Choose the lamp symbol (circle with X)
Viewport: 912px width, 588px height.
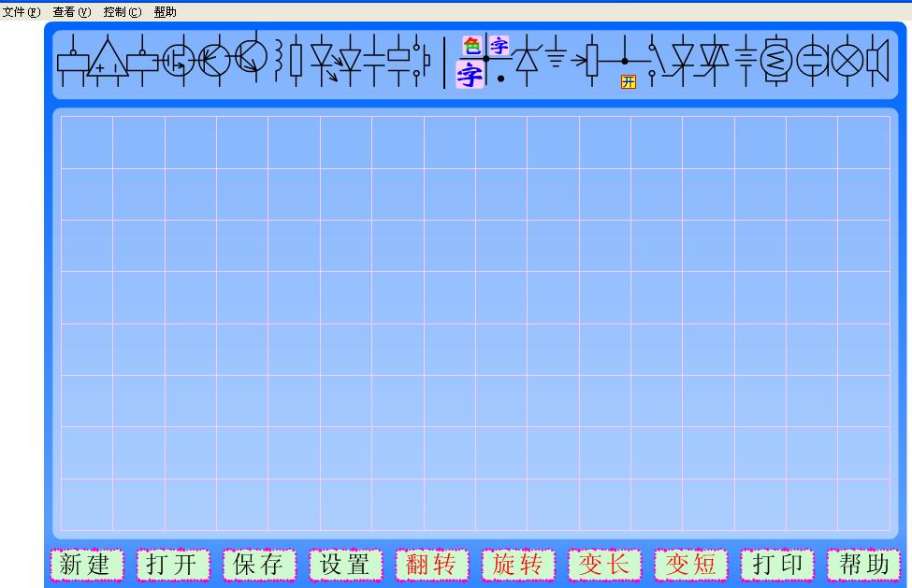point(847,61)
